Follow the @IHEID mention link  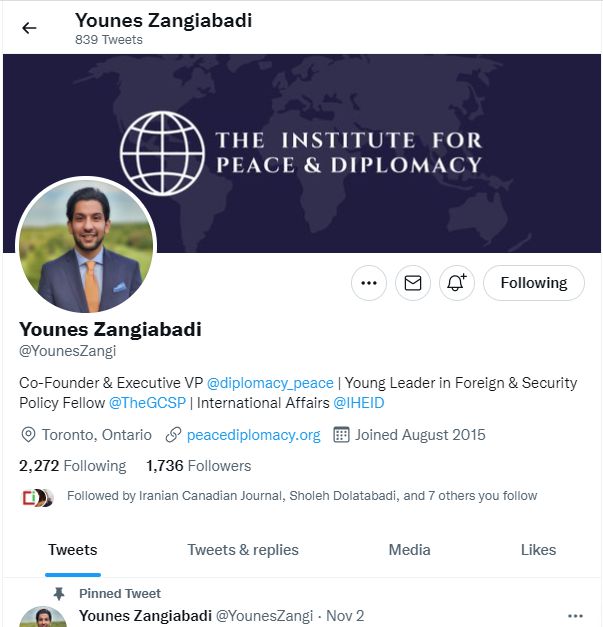pos(359,403)
